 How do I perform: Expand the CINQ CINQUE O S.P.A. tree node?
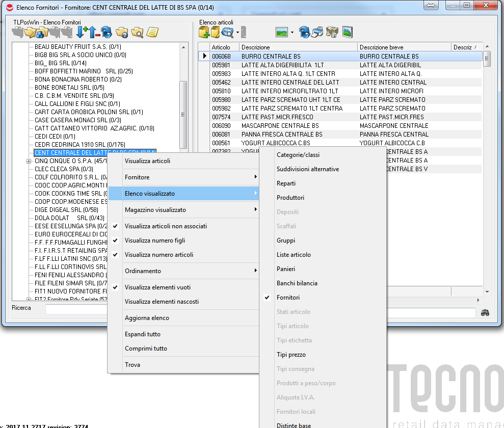coord(29,161)
